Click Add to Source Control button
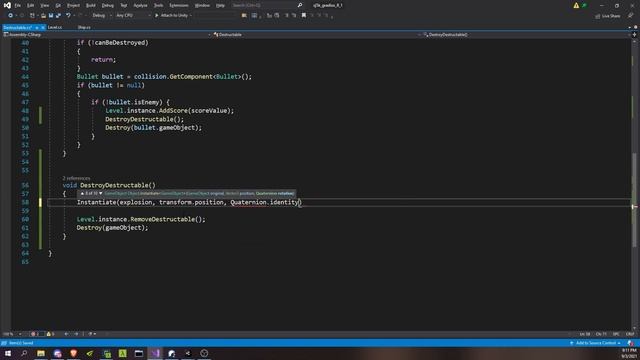 point(596,343)
